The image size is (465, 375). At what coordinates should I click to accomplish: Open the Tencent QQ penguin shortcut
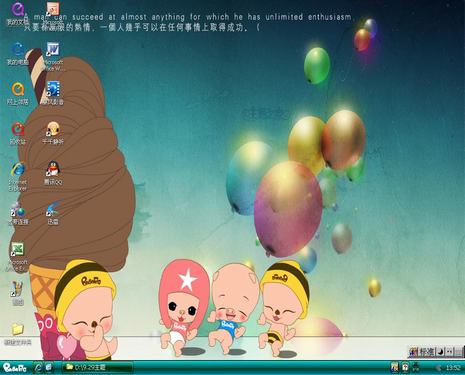[53, 173]
